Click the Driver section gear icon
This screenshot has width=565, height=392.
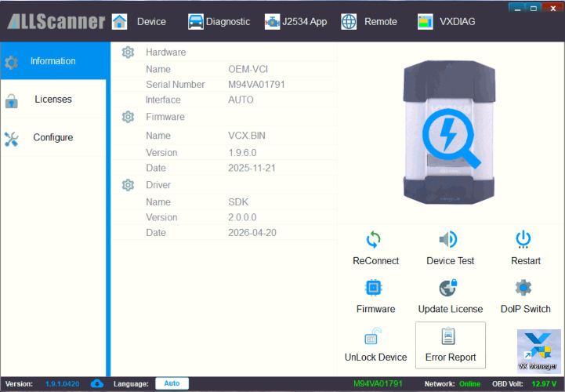[x=128, y=185]
